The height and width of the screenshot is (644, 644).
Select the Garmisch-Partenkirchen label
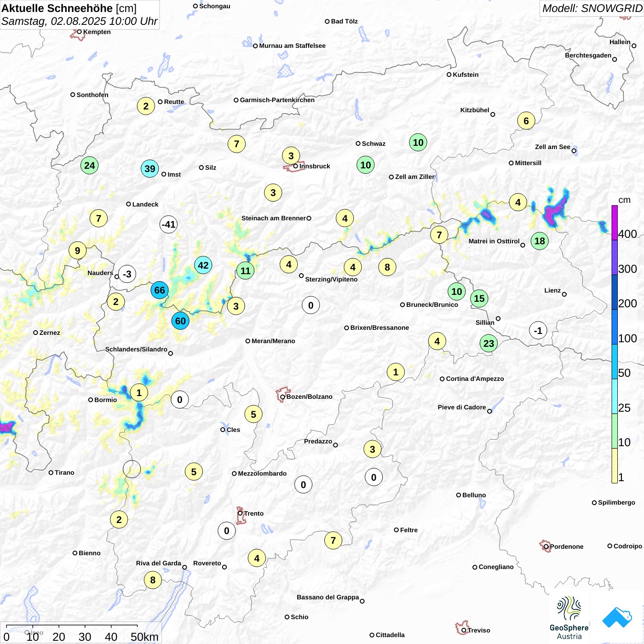277,100
